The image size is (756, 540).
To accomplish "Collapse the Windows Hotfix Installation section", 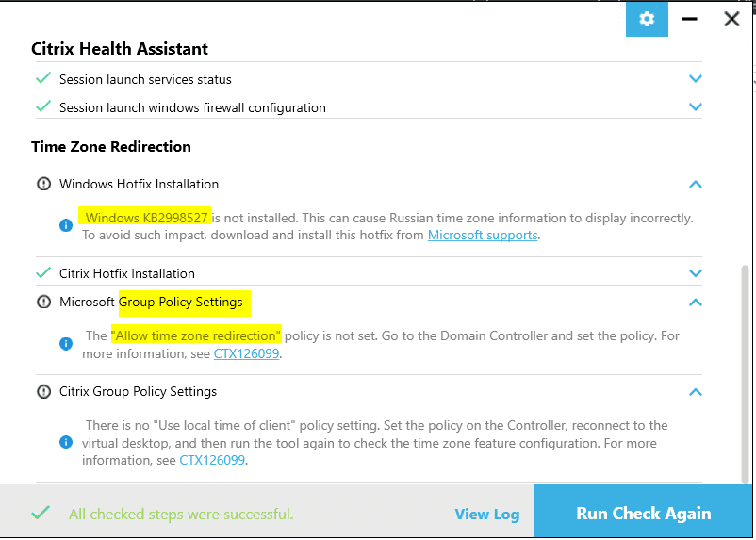I will point(696,185).
